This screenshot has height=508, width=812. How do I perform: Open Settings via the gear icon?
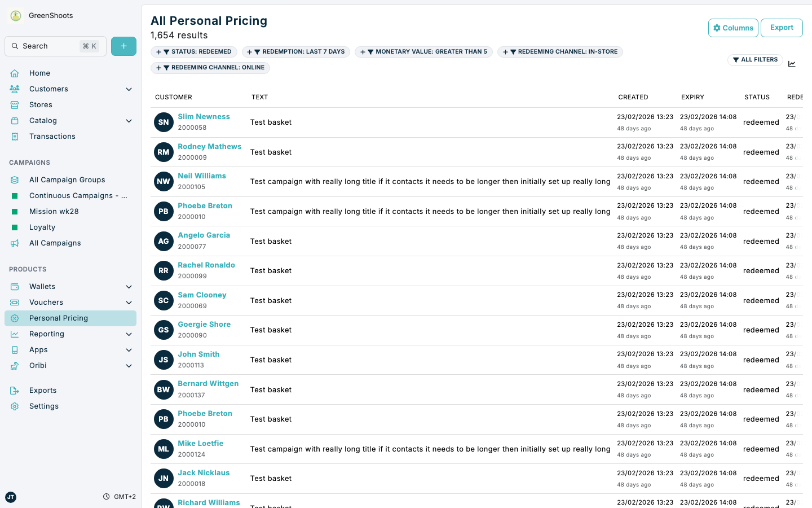pos(15,406)
